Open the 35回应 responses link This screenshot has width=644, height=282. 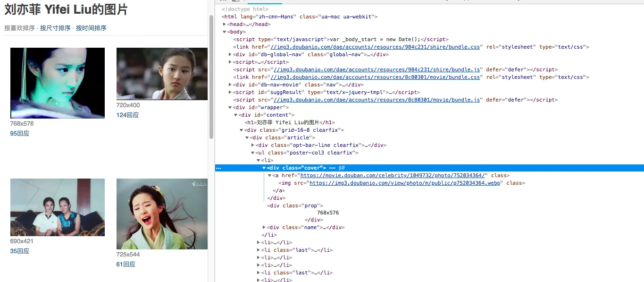pos(20,251)
